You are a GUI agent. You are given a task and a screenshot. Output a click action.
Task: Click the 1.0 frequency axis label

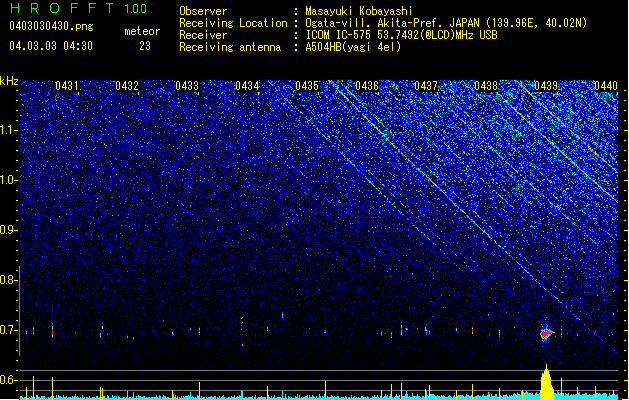[9, 180]
